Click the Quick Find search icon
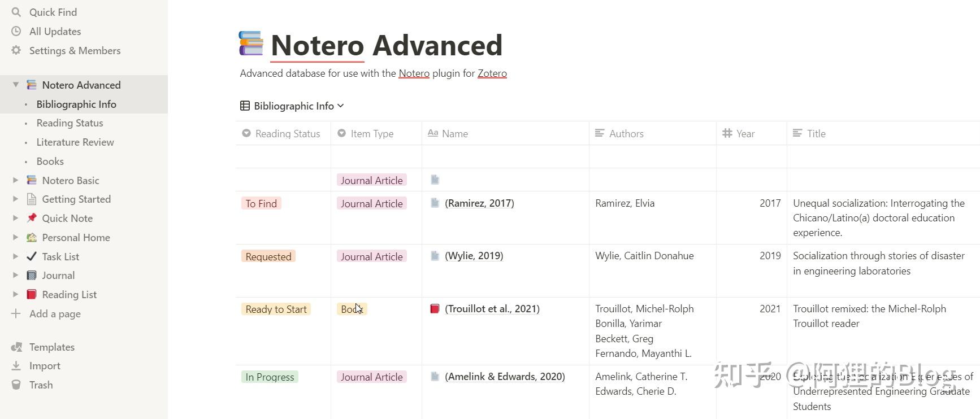Viewport: 980px width, 419px height. [x=16, y=12]
